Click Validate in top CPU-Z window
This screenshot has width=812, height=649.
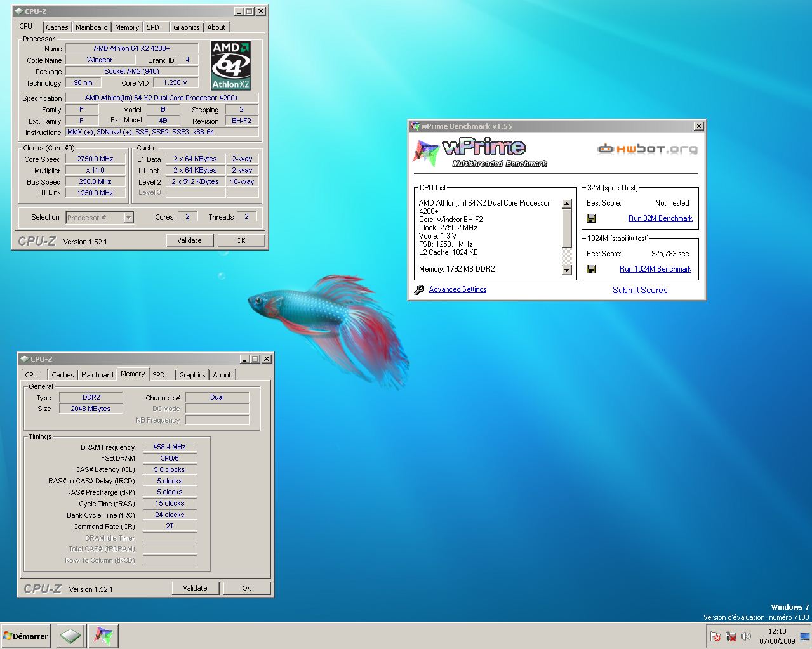point(189,240)
